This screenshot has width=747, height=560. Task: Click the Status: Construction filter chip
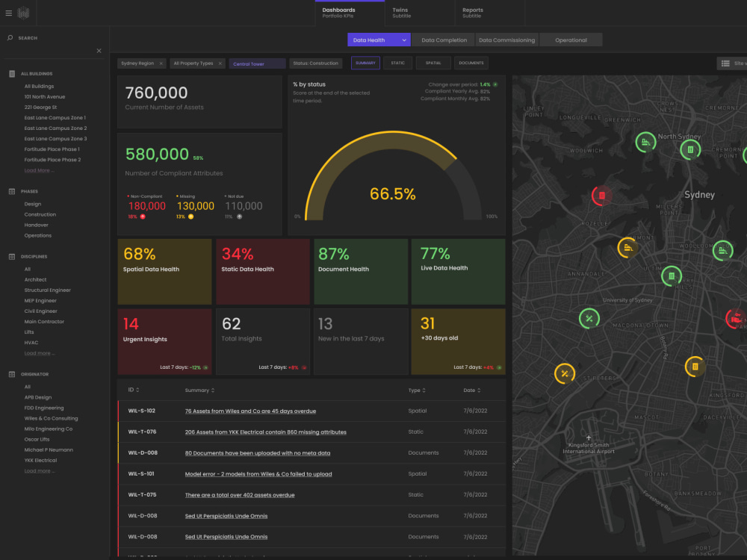[x=315, y=63]
